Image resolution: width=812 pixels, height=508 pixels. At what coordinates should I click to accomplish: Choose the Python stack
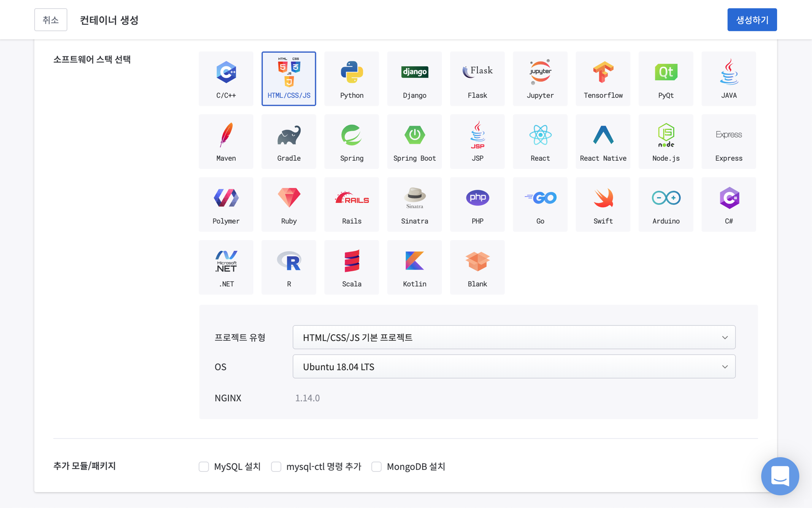click(352, 79)
